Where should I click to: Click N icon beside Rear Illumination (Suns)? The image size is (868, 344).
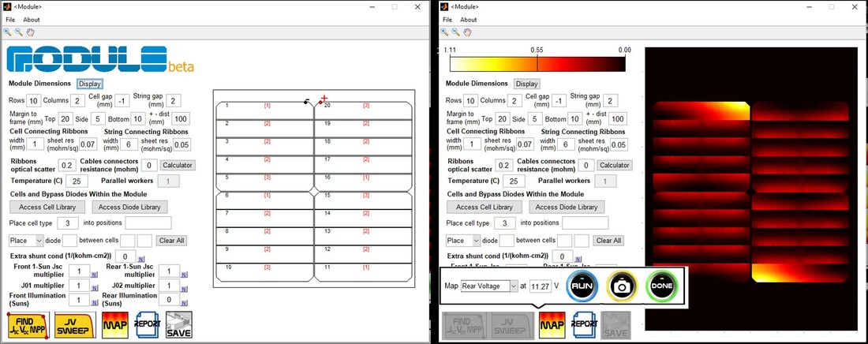pyautogui.click(x=185, y=303)
